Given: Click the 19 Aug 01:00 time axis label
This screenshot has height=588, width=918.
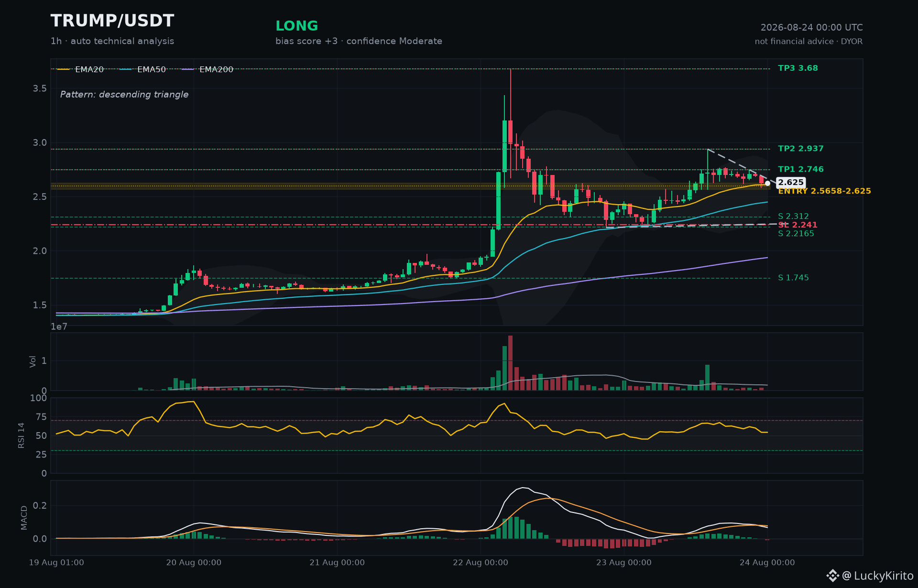Looking at the screenshot, I should (x=56, y=563).
